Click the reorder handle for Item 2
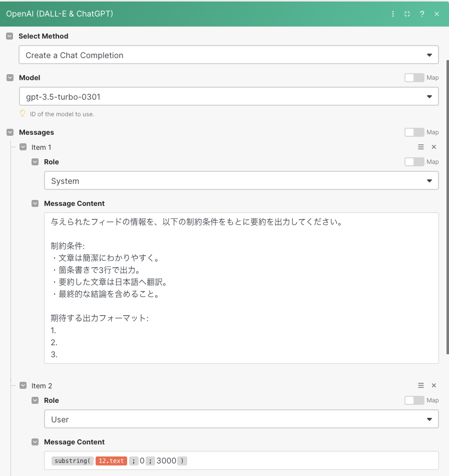This screenshot has width=449, height=476. click(x=421, y=385)
